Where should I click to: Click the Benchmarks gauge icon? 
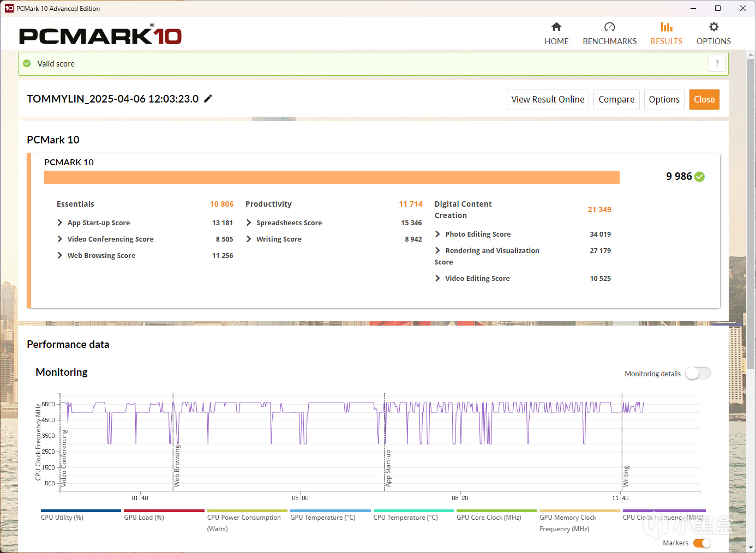610,27
